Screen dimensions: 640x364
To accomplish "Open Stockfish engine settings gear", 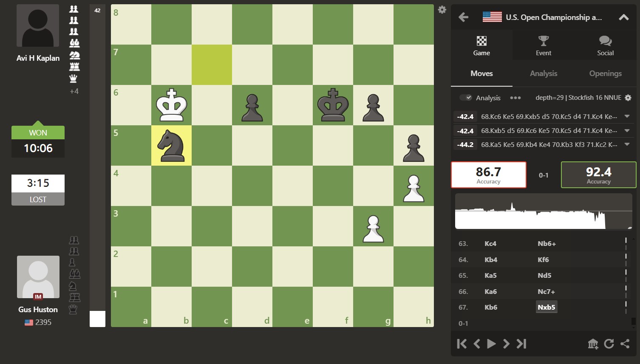I will click(x=628, y=98).
